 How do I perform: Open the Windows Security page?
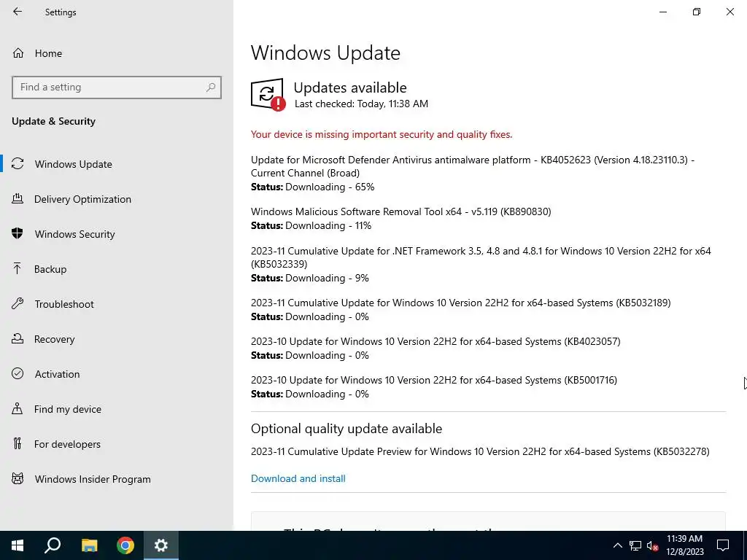click(x=75, y=234)
